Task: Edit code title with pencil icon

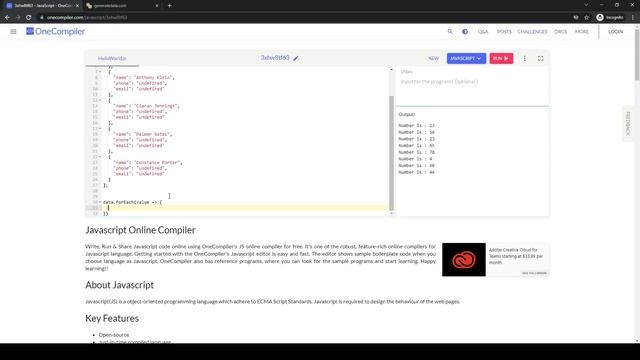Action: coord(296,58)
